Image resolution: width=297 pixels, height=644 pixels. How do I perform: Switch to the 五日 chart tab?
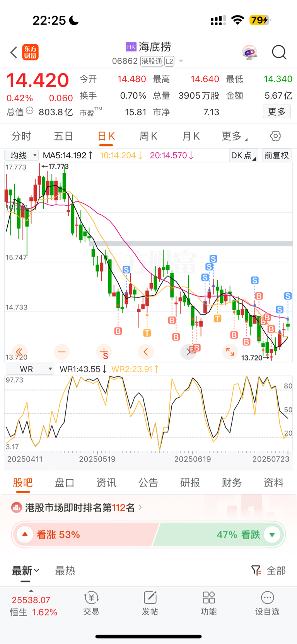coord(63,136)
